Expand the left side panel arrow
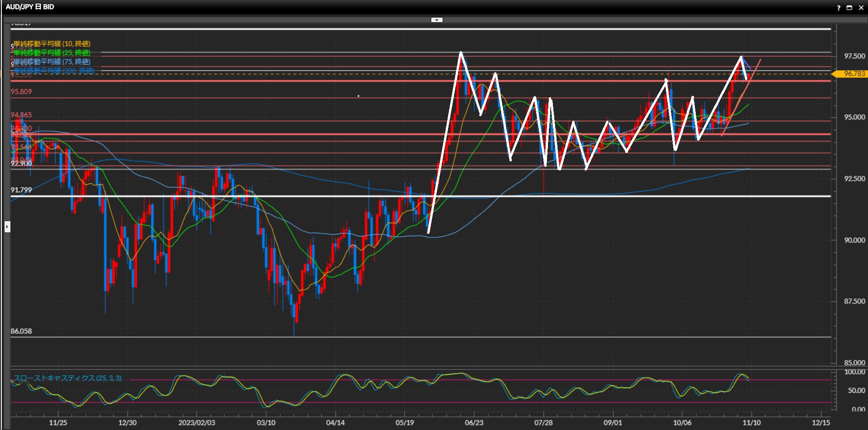Viewport: 868px width, 430px height. pyautogui.click(x=7, y=227)
